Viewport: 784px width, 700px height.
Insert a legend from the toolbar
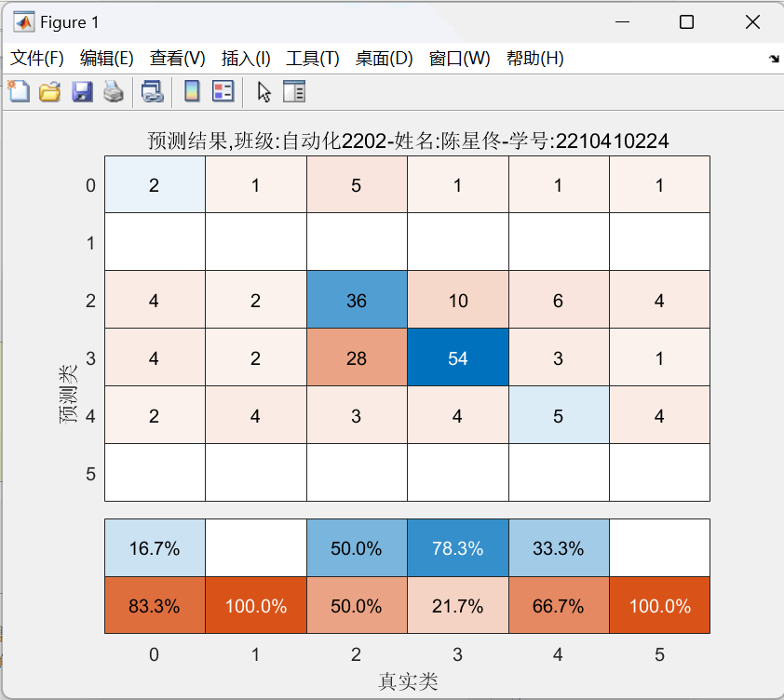(x=223, y=91)
